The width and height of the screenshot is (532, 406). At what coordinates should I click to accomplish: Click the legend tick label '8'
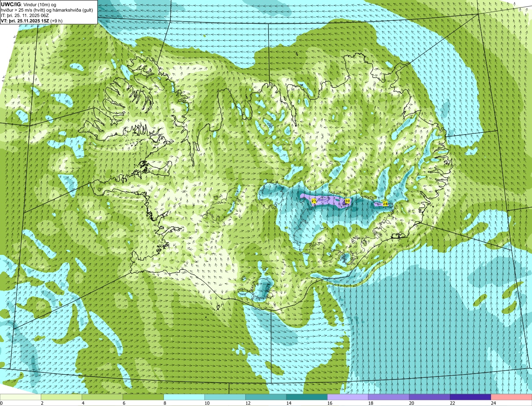tap(165, 403)
